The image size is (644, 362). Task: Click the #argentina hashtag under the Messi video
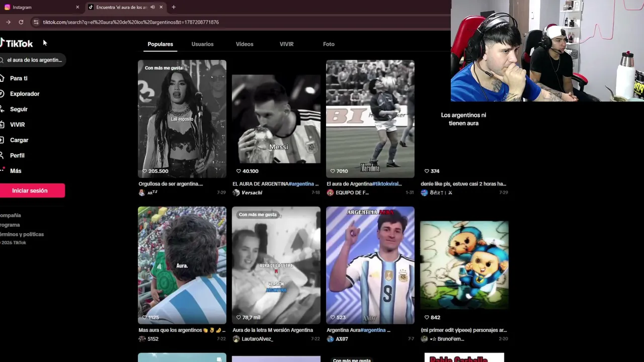pos(301,184)
